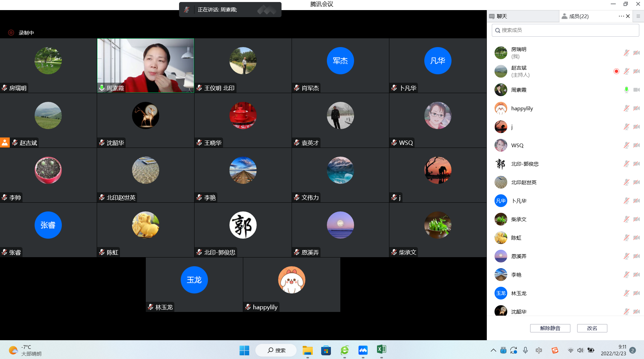Toggle microphone icon for happylily in member list

coord(626,108)
